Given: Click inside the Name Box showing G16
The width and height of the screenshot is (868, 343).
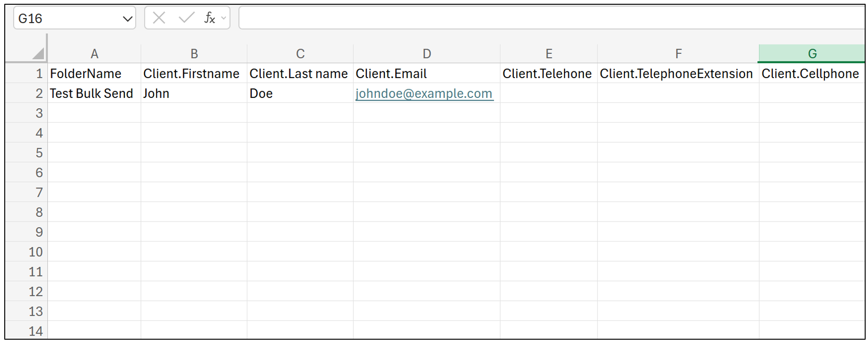Looking at the screenshot, I should 69,18.
